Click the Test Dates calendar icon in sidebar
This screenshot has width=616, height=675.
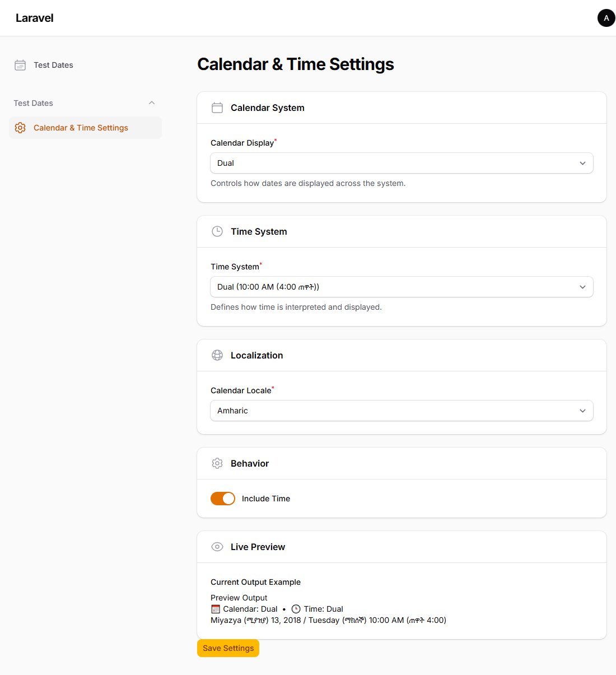tap(20, 65)
